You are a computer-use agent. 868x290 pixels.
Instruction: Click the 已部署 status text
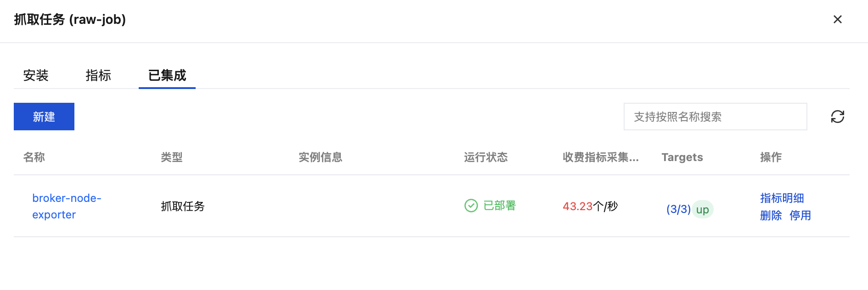pos(499,206)
